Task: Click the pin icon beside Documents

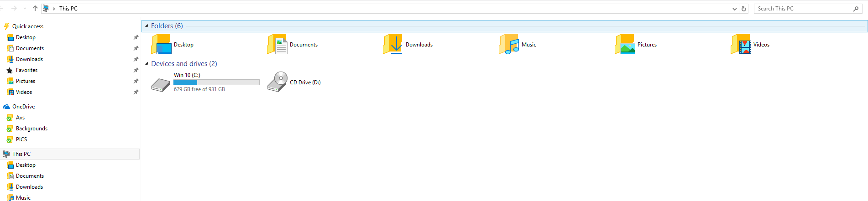Action: [x=136, y=48]
